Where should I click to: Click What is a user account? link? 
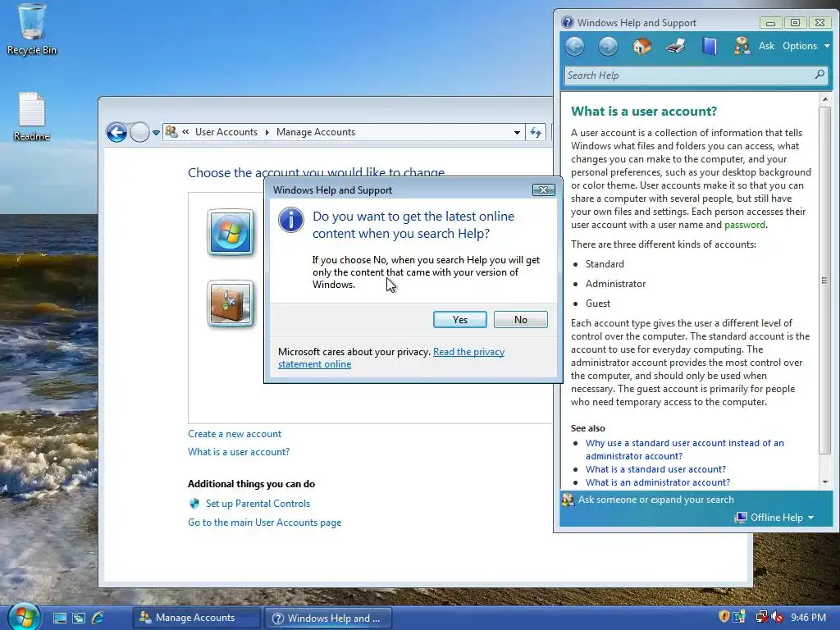[x=239, y=452]
